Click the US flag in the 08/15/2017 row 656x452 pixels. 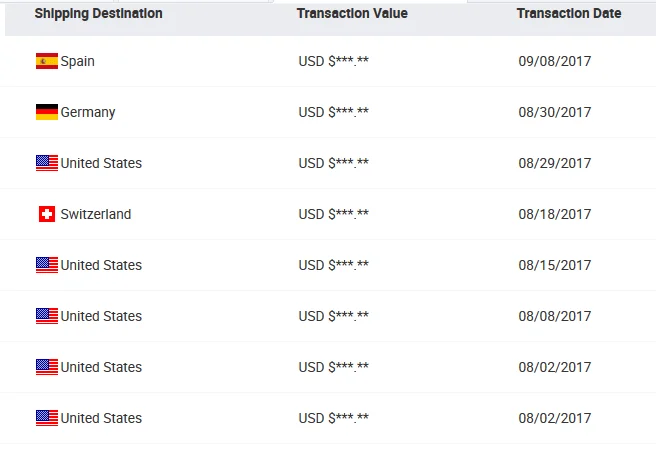point(46,265)
